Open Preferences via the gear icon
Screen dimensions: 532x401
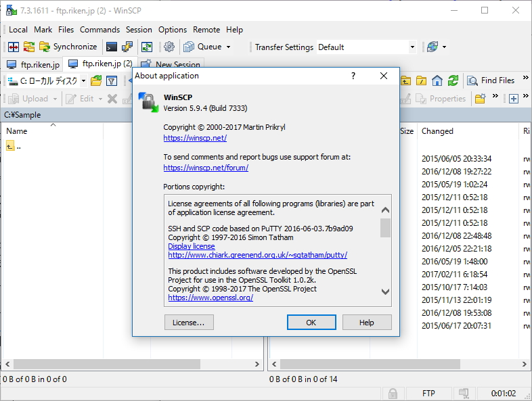pos(169,47)
